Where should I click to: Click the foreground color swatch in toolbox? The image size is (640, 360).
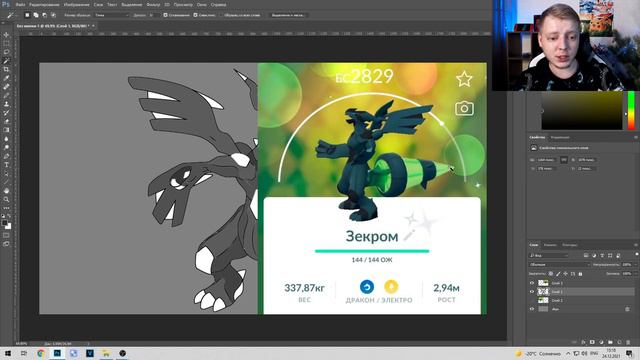click(x=4, y=223)
